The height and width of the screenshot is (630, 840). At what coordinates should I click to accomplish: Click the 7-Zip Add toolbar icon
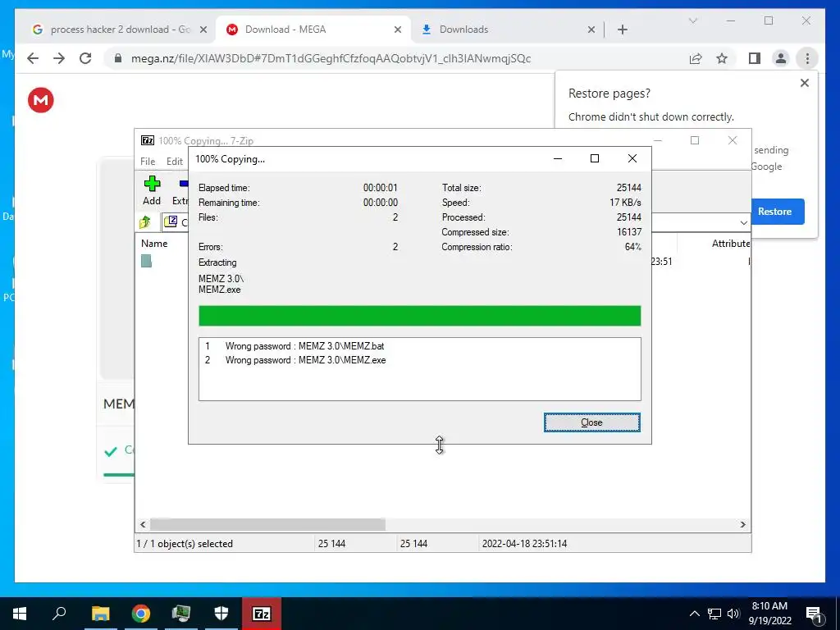pyautogui.click(x=152, y=190)
